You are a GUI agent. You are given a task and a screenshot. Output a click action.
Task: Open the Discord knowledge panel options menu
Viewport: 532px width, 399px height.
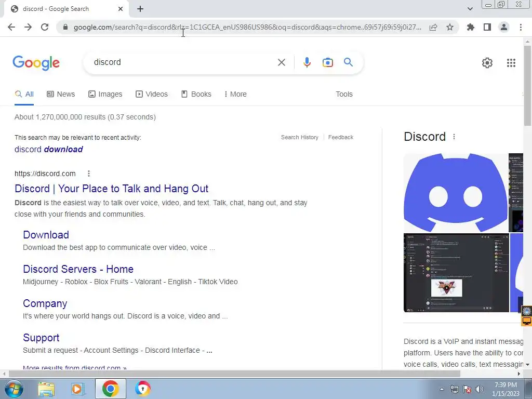click(x=454, y=137)
